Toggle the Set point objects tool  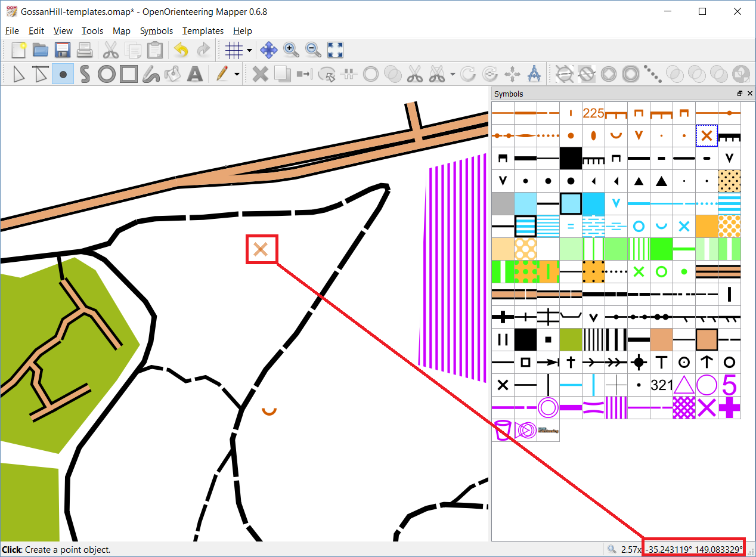(x=63, y=74)
